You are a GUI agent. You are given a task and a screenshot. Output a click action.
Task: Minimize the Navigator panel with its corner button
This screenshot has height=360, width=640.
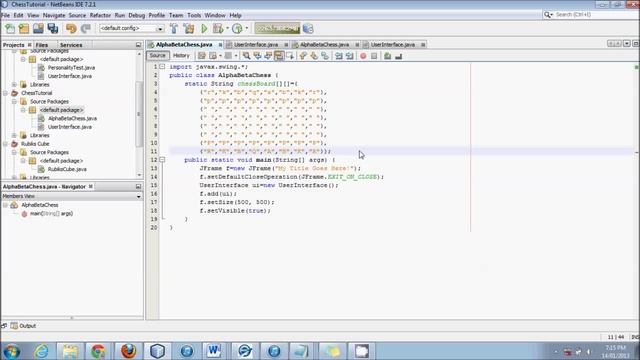pos(138,187)
